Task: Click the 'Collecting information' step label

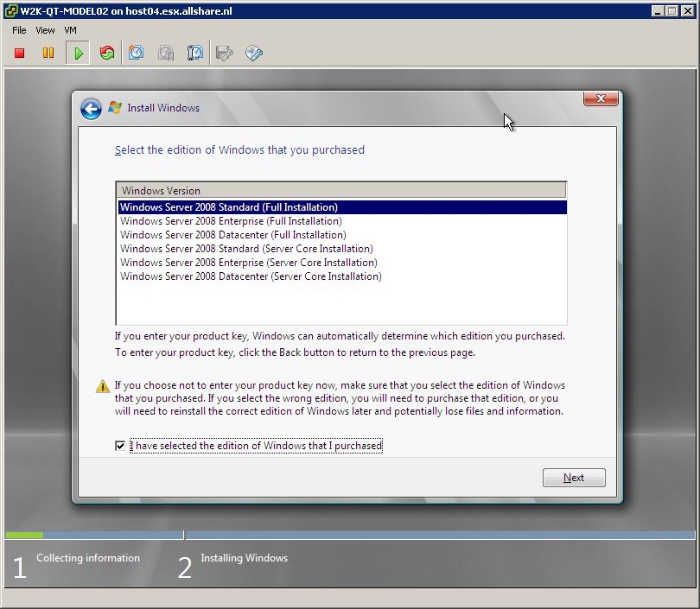Action: tap(88, 558)
